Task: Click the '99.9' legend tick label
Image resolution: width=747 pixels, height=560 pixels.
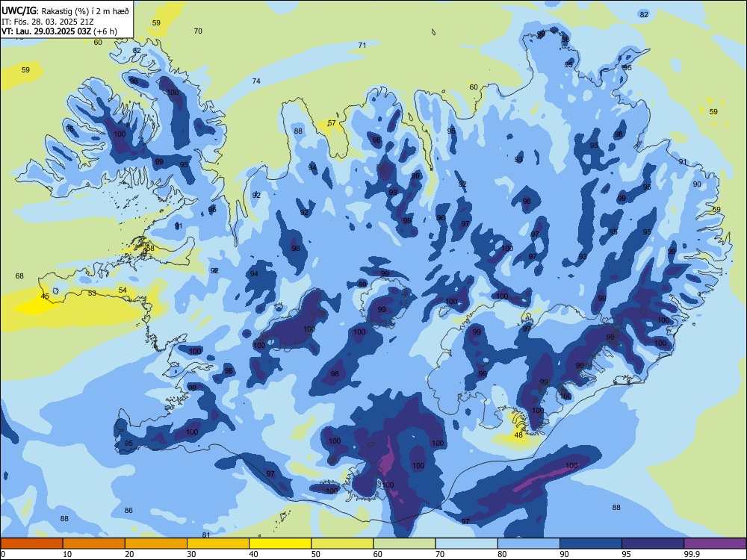Action: pyautogui.click(x=692, y=554)
